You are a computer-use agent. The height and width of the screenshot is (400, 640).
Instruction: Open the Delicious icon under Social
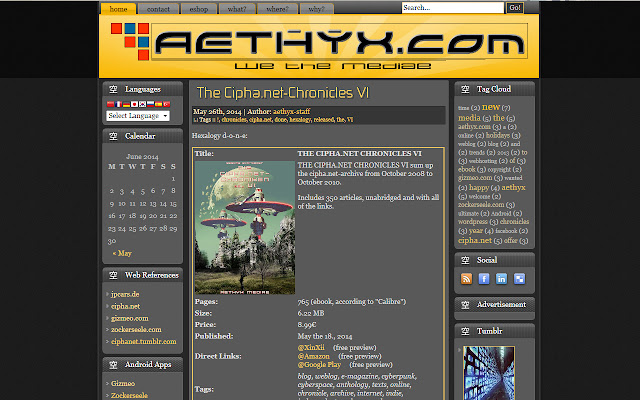coord(519,278)
